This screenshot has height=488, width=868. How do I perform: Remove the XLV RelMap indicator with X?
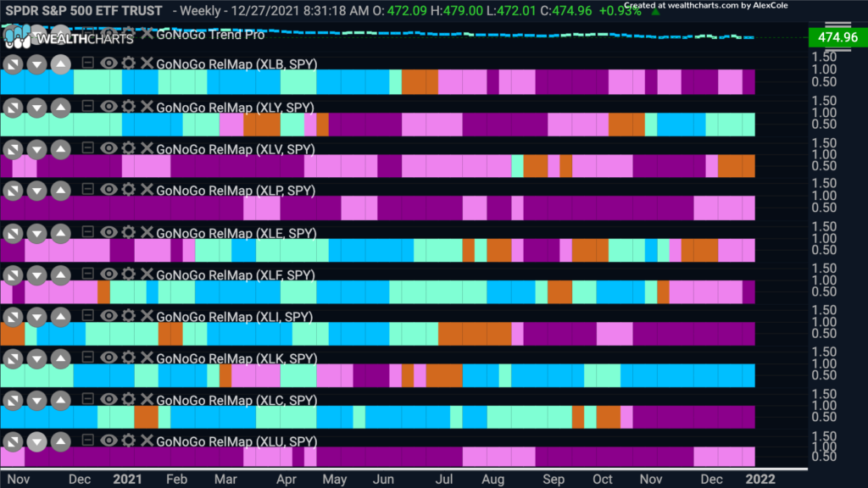click(147, 147)
